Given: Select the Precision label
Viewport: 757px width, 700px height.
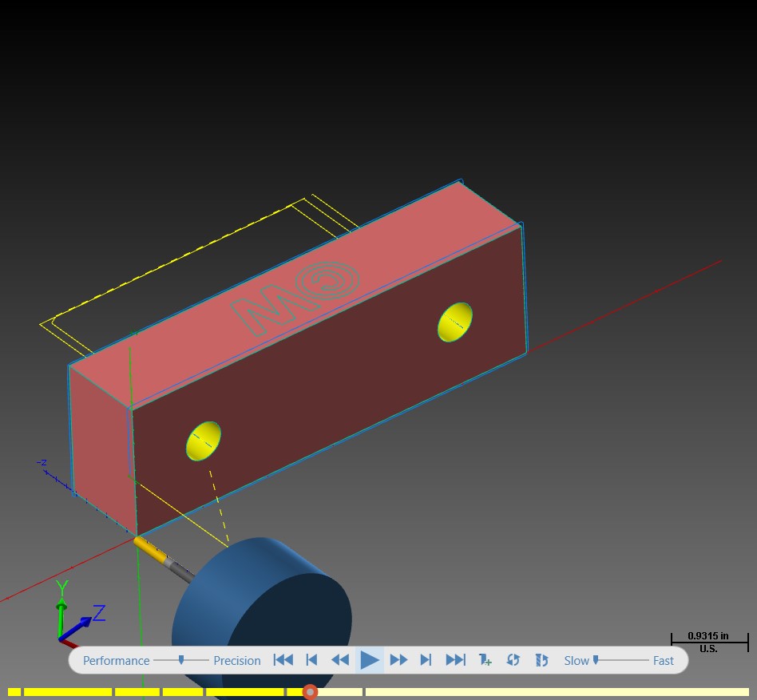Looking at the screenshot, I should tap(237, 660).
